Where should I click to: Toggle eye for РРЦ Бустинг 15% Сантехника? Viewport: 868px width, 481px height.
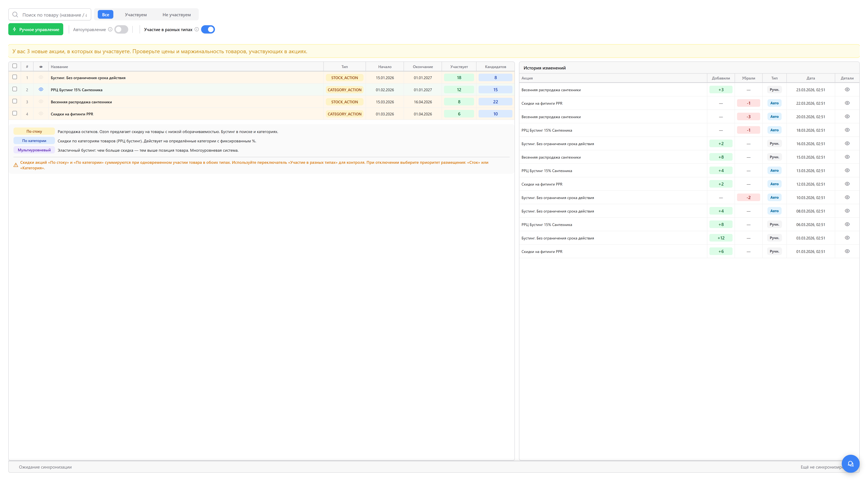[41, 89]
